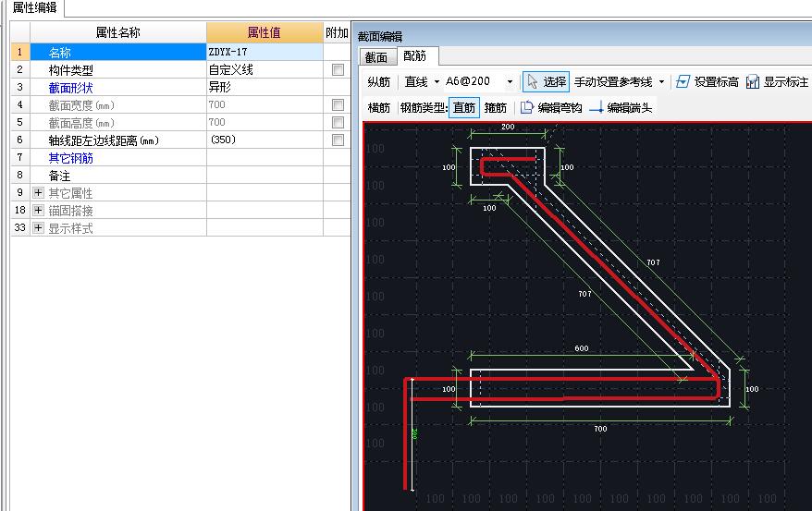Click the 手动设置参考线 button

614,81
